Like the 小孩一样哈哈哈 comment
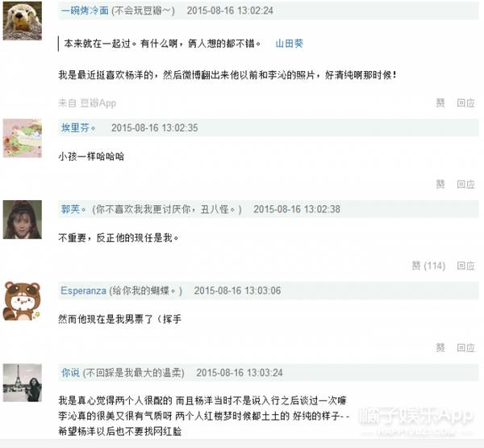 (440, 184)
